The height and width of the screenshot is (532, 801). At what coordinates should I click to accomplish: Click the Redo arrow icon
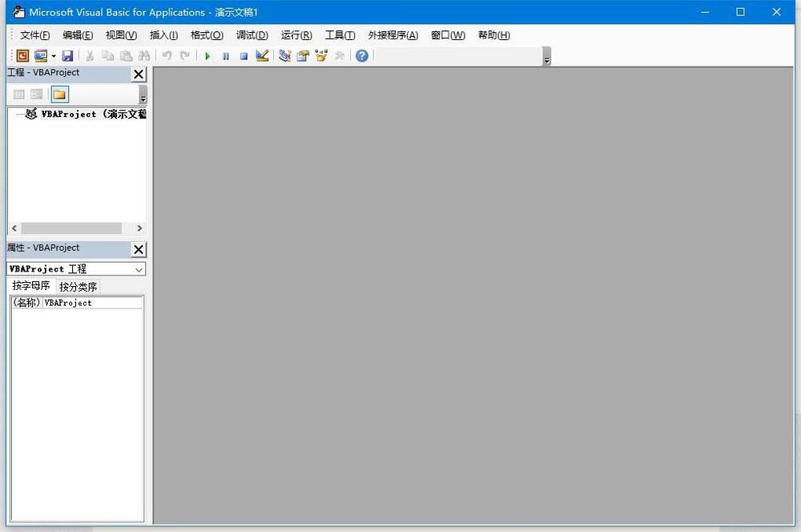[185, 56]
